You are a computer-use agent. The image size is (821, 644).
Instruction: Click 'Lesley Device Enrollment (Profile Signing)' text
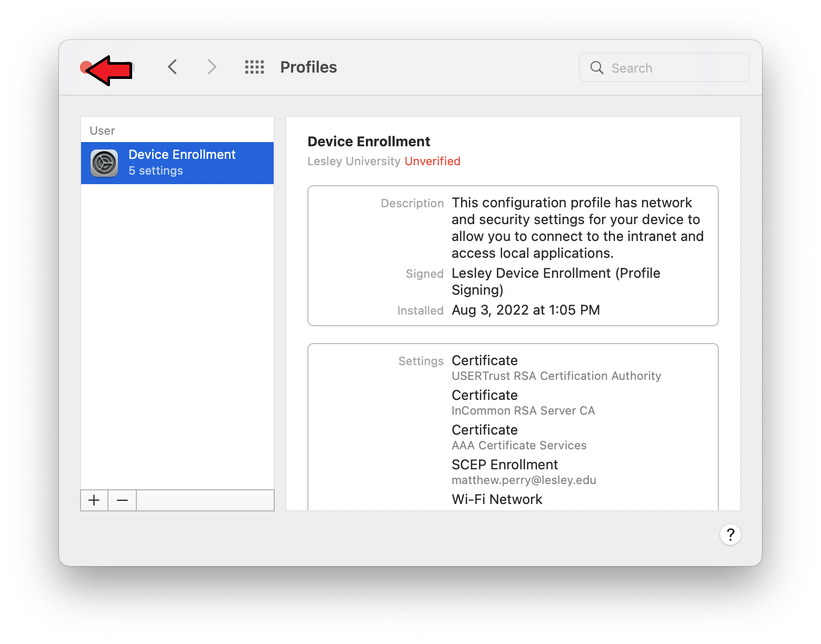556,281
